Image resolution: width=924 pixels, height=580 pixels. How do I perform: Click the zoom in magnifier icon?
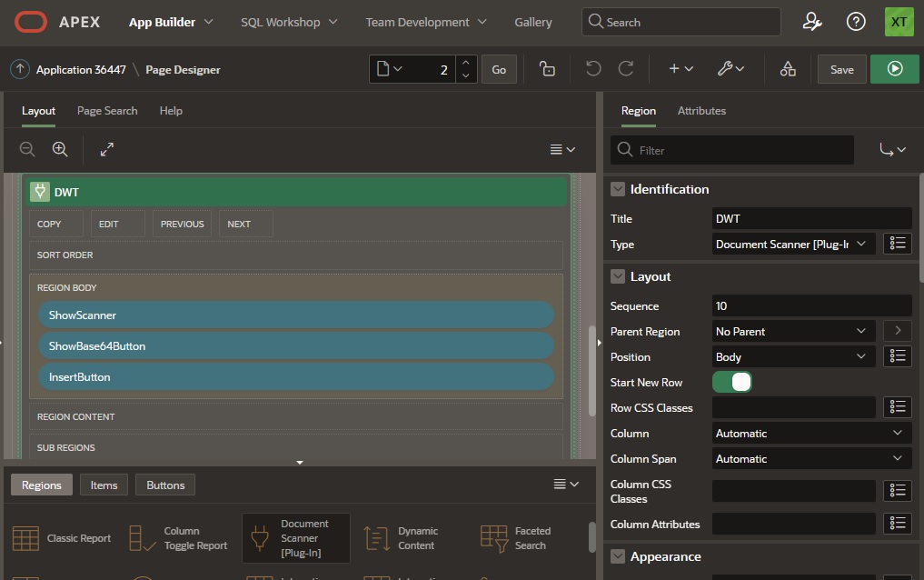60,149
